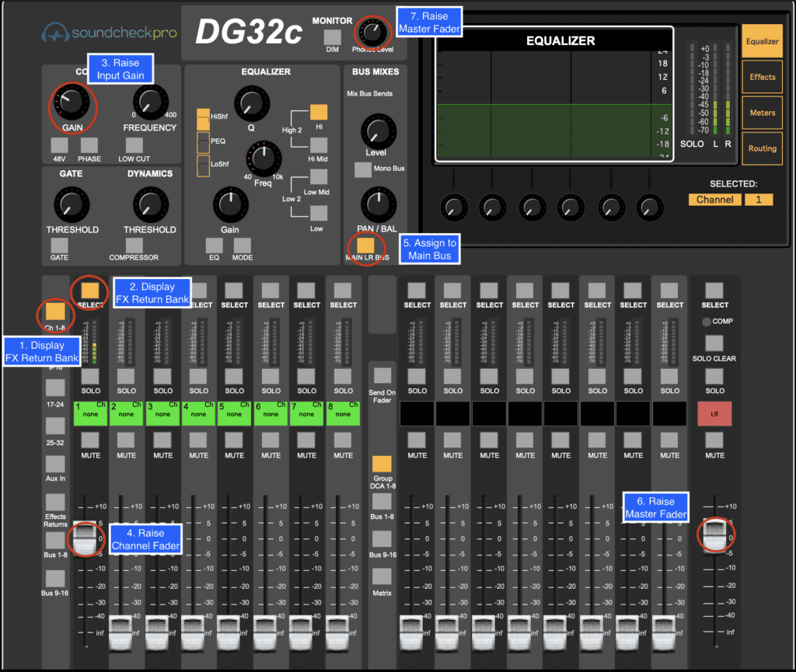The width and height of the screenshot is (796, 672).
Task: Mute channel 3
Action: 162,440
